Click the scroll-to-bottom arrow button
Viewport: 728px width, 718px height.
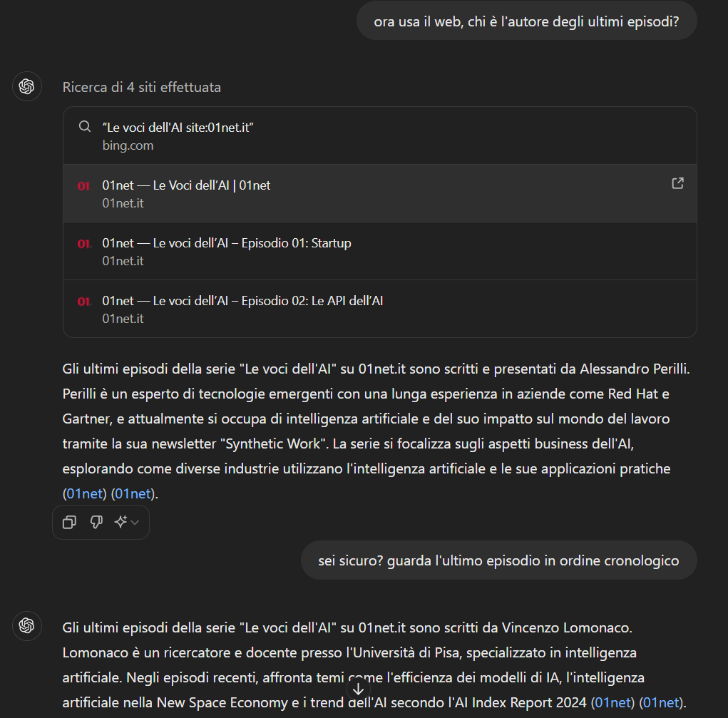359,689
